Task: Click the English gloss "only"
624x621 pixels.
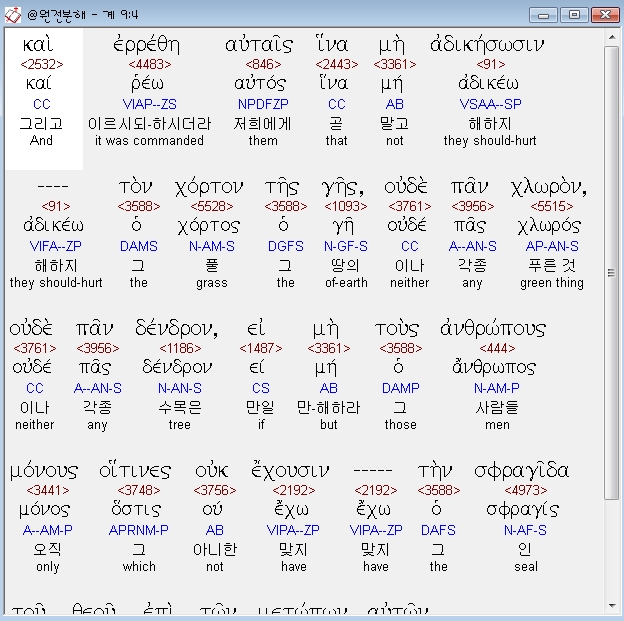Action: [47, 567]
